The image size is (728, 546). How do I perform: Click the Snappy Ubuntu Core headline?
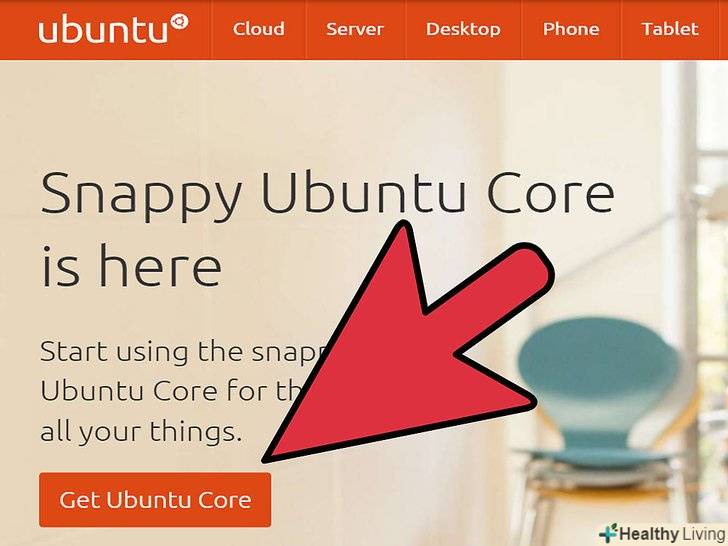pos(328,195)
